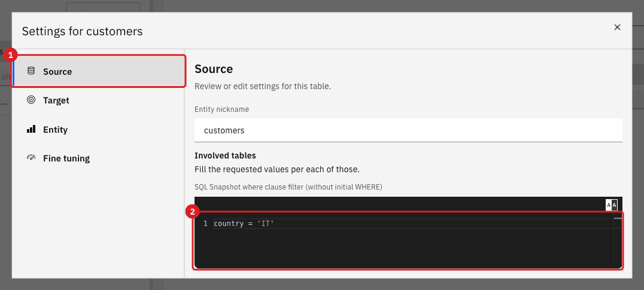Open the Fine tuning tab
The image size is (644, 290).
99,158
